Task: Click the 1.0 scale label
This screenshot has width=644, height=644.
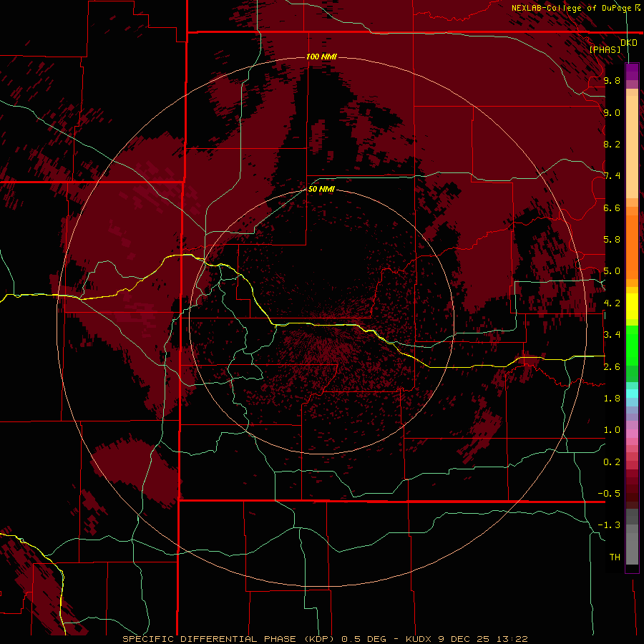Action: [612, 430]
